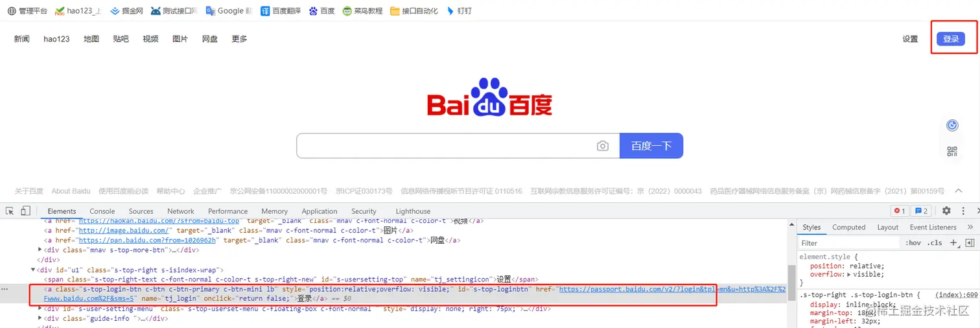Click the red error count badge

[x=900, y=211]
